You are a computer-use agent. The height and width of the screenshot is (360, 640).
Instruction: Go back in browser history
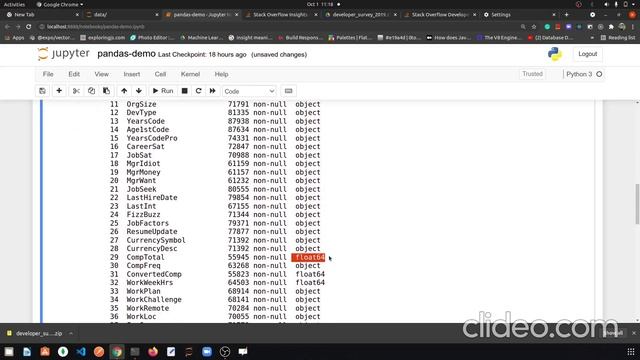tap(7, 27)
